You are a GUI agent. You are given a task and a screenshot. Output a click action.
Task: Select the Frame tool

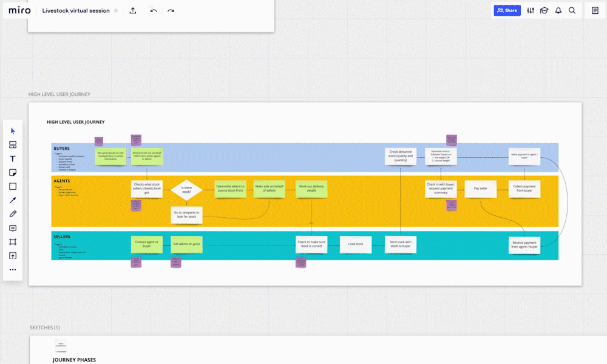point(13,242)
